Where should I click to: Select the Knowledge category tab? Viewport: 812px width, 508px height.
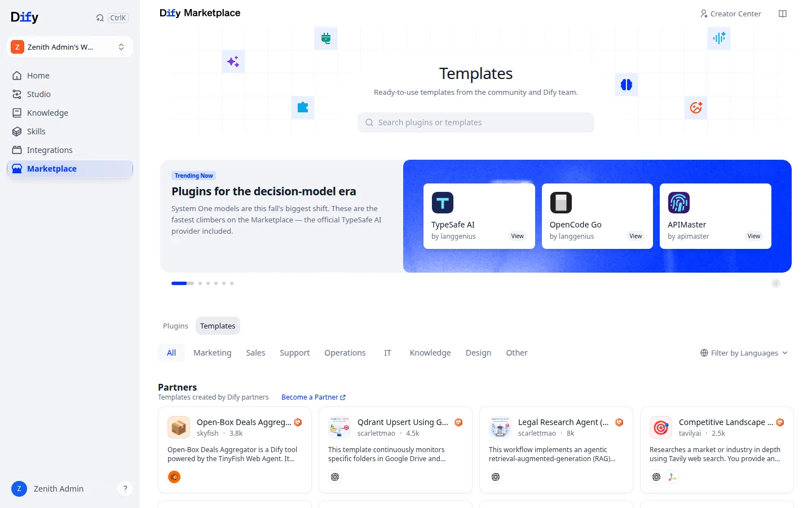click(x=430, y=353)
